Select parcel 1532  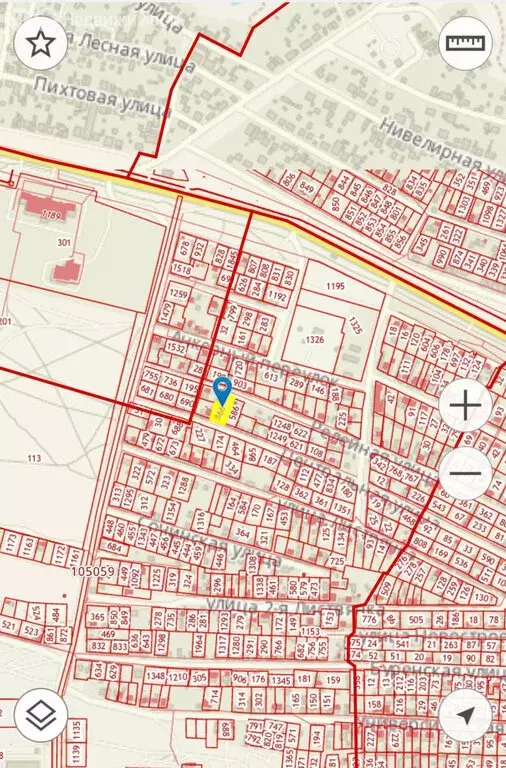(x=176, y=348)
